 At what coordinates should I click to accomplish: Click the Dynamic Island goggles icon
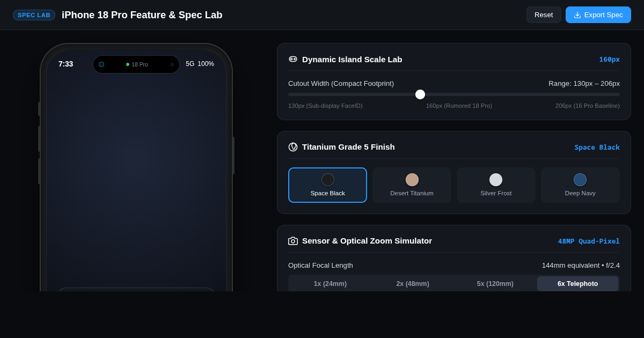[293, 59]
